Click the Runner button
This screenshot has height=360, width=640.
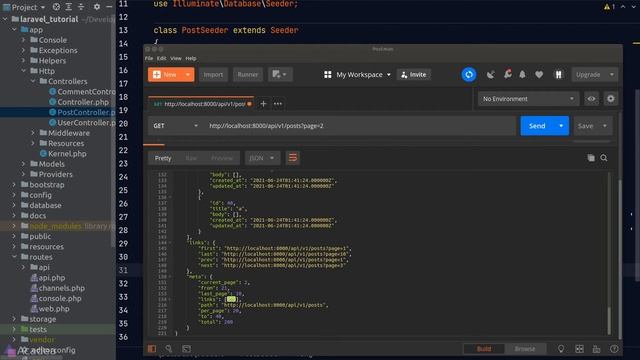(247, 75)
